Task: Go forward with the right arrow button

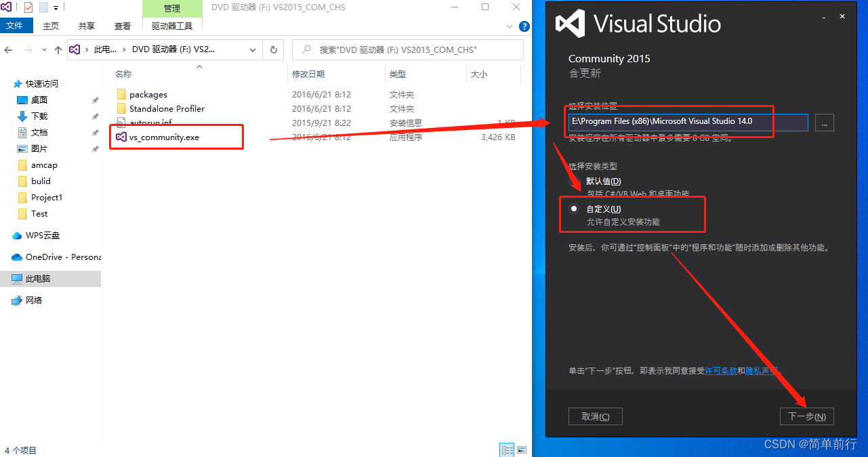Action: pyautogui.click(x=28, y=50)
